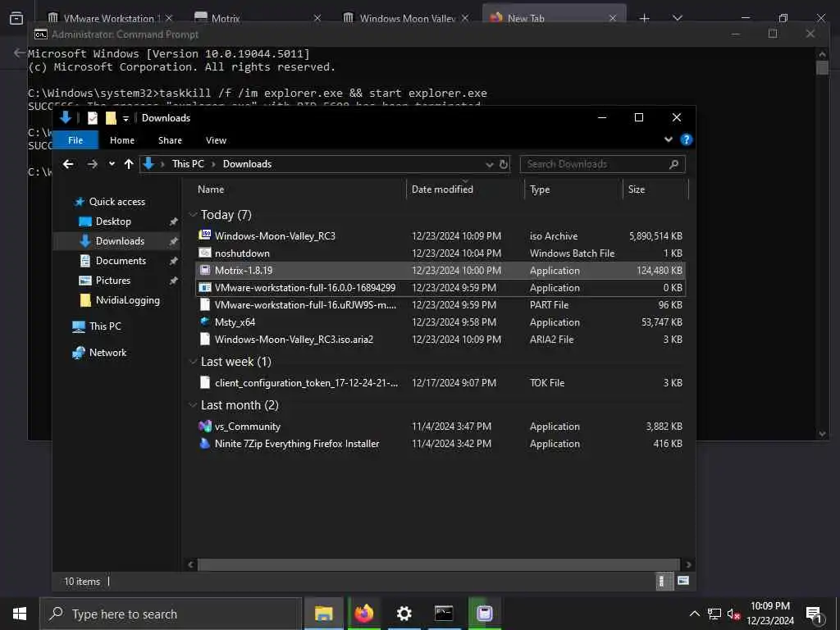Open Explorer help question mark
This screenshot has width=840, height=630.
click(687, 139)
